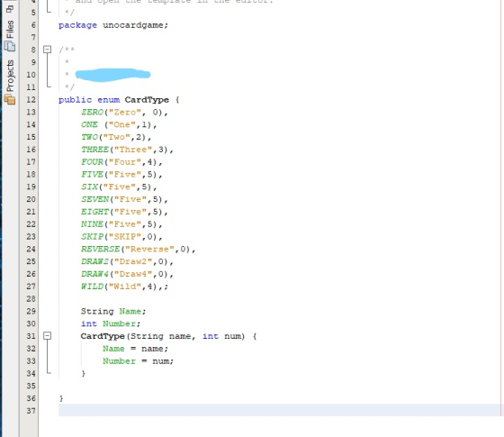This screenshot has width=504, height=437.
Task: Click the 'enum' keyword on line 12
Action: [x=109, y=100]
